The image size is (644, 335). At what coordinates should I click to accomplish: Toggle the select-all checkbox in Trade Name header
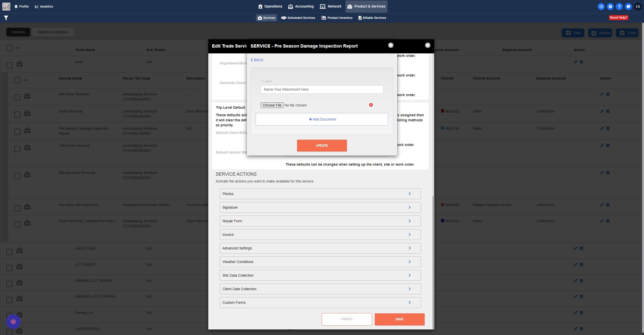tap(9, 48)
